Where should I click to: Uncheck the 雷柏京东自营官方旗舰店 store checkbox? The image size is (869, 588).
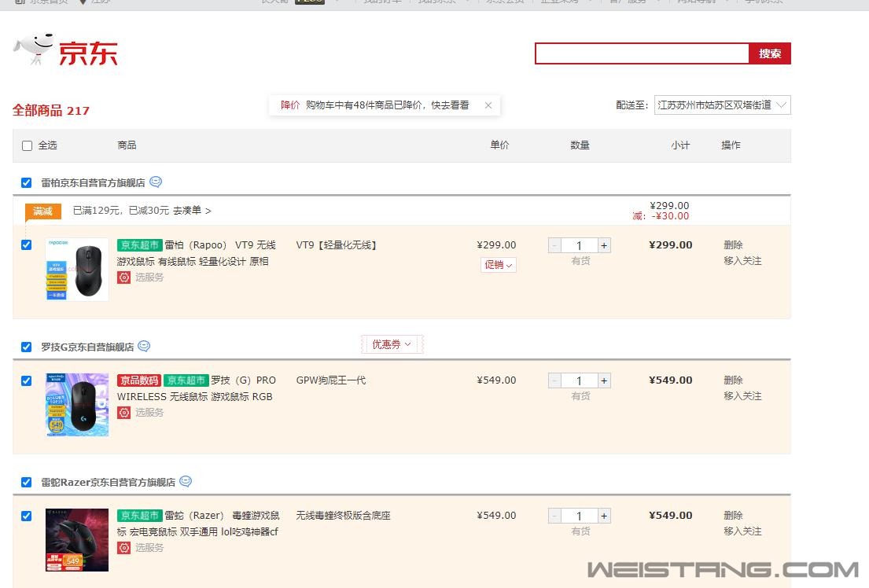pos(26,183)
